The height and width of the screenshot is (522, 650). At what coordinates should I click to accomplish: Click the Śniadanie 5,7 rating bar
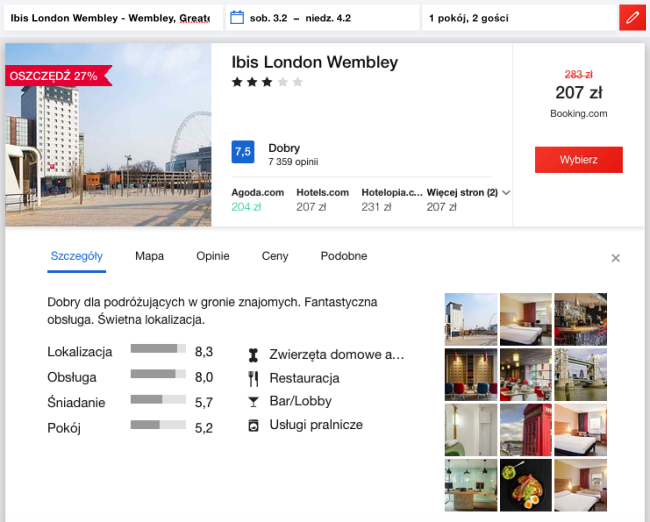(158, 399)
